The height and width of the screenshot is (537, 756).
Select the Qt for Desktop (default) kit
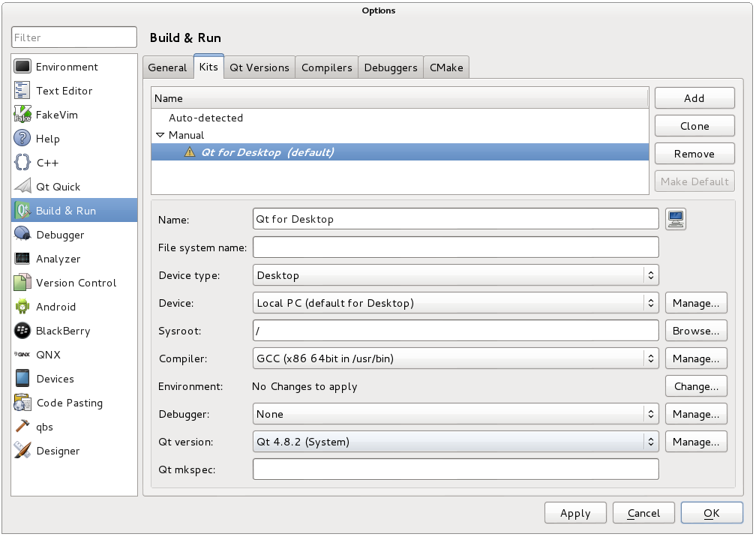[400, 152]
